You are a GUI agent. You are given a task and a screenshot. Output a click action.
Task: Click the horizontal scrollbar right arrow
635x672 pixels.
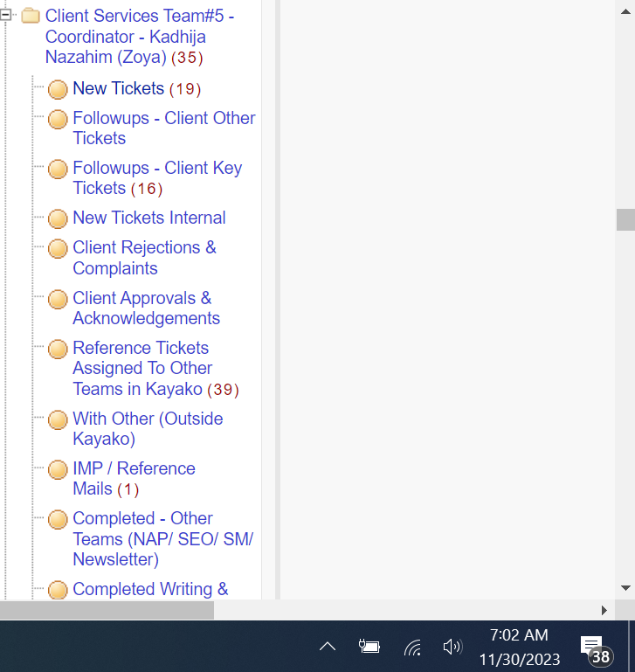604,610
